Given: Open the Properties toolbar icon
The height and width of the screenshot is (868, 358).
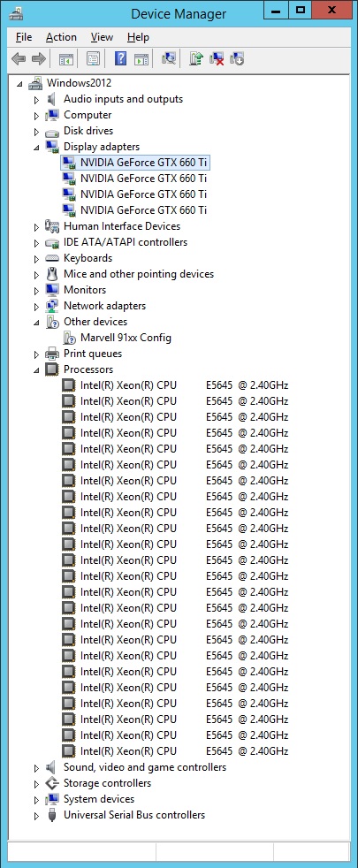Looking at the screenshot, I should click(x=93, y=58).
